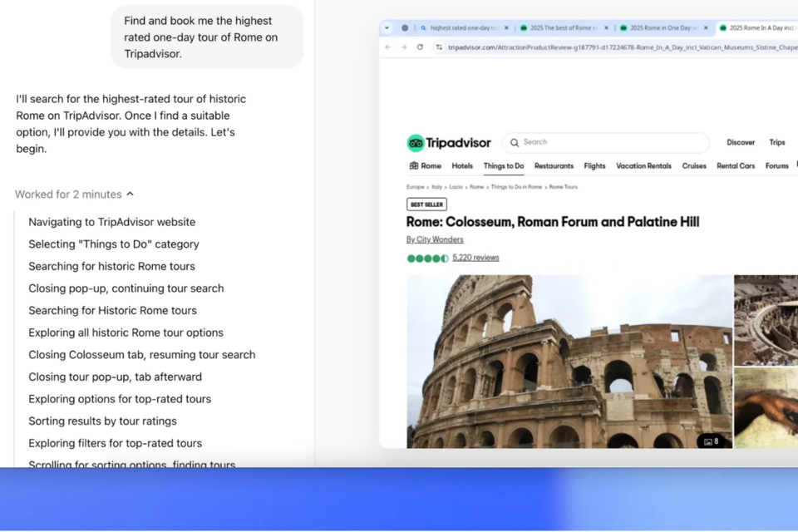Select the Things to Do menu item
Viewport: 798px width, 532px height.
pyautogui.click(x=504, y=166)
